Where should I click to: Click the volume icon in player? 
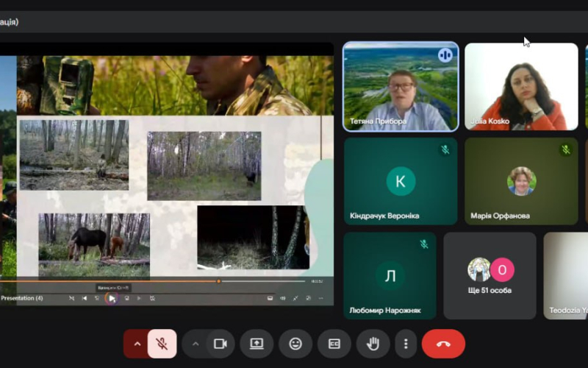[283, 298]
